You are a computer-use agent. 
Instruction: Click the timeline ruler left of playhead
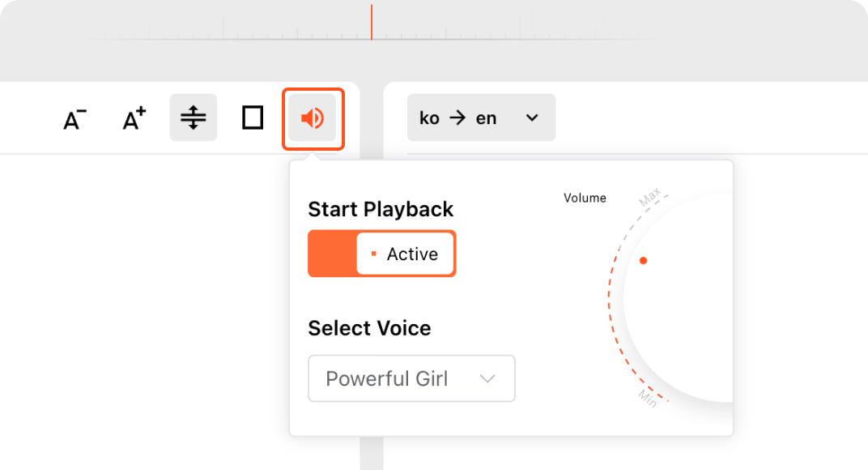point(243,34)
